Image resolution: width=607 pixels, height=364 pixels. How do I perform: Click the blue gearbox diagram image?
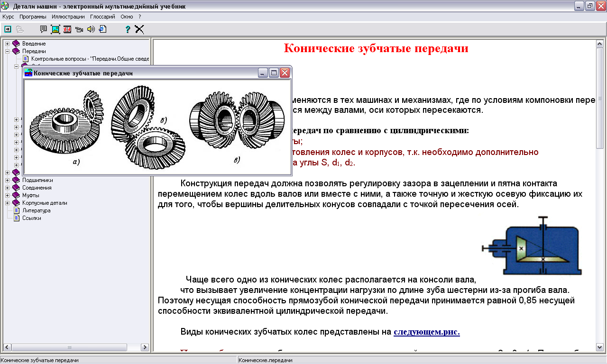point(532,246)
